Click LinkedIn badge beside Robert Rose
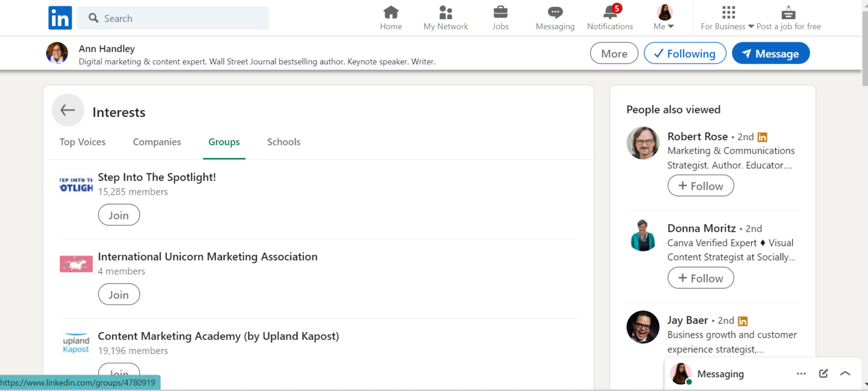The image size is (868, 391). click(x=762, y=137)
